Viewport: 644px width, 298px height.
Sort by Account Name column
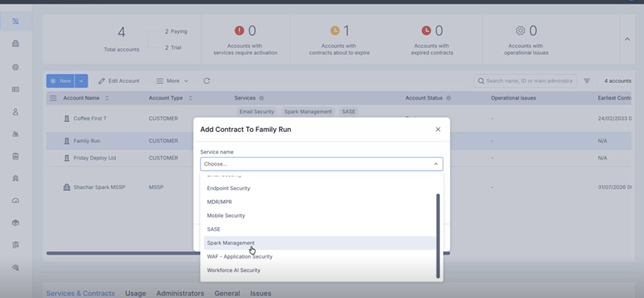click(x=107, y=98)
